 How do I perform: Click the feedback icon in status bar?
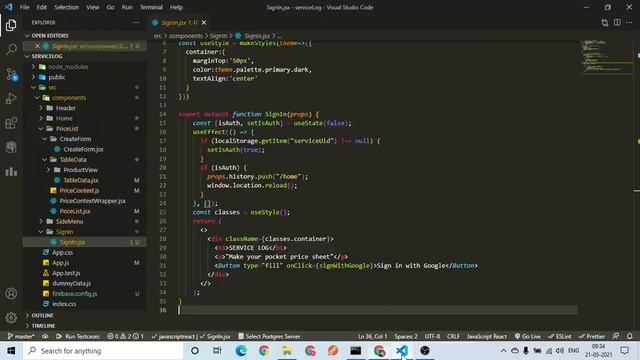tap(616, 336)
